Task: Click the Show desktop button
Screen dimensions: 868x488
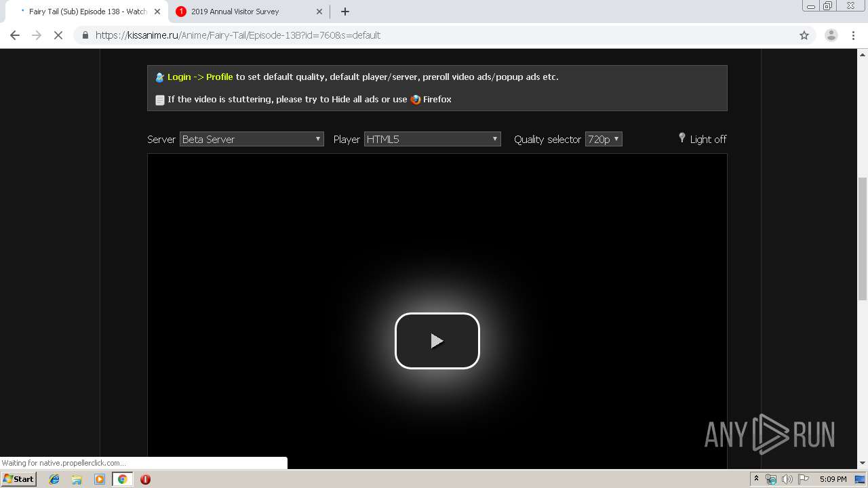Action: (x=861, y=479)
